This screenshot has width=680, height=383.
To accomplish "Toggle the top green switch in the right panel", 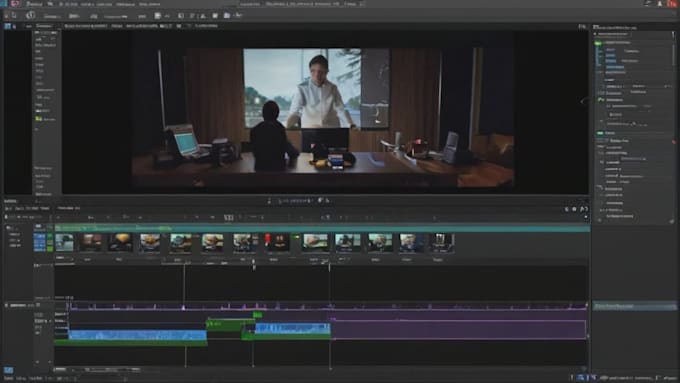I will pos(598,43).
